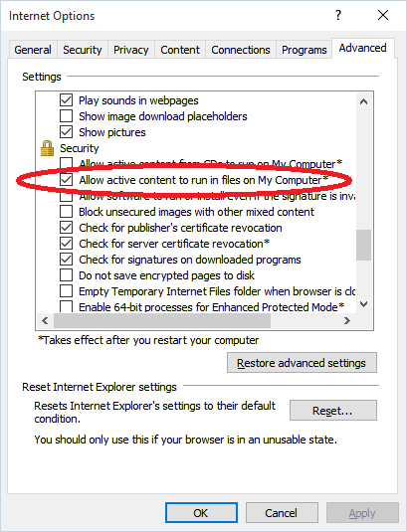Click the vertical scrollbar thumb in settings

coord(363,245)
